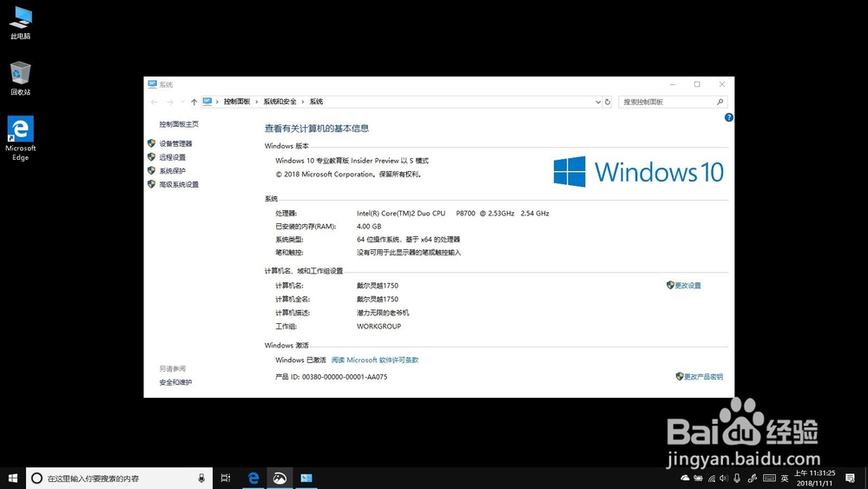The image size is (868, 489).
Task: Click the blue help question mark icon
Action: 728,117
